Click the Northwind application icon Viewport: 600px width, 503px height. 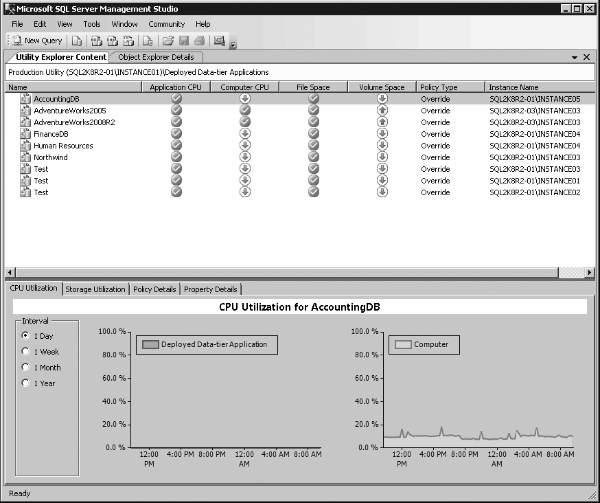25,157
